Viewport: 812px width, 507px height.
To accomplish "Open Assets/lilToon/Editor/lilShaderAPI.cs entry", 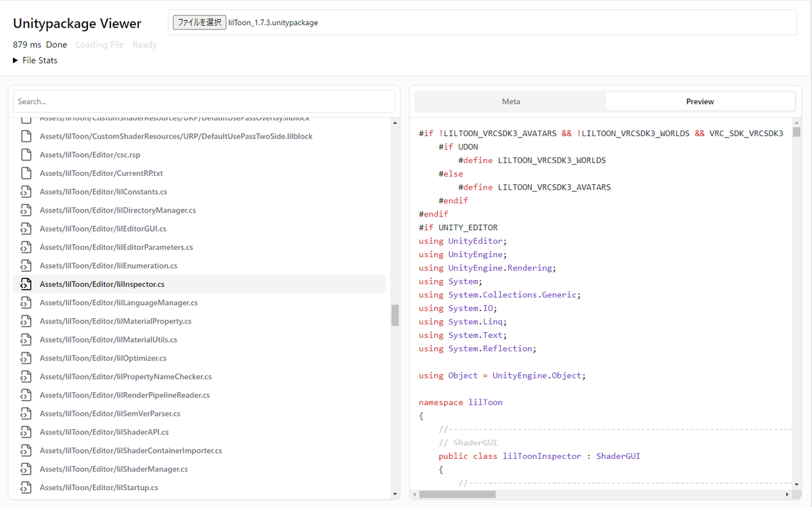I will (199, 432).
